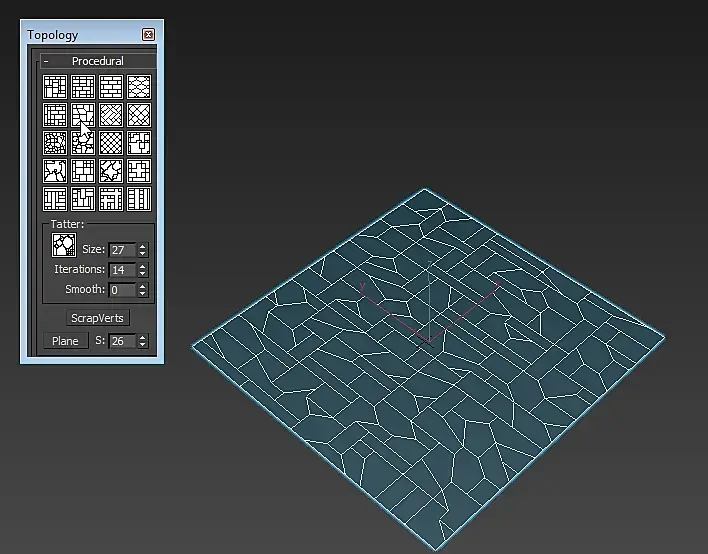The height and width of the screenshot is (554, 708).
Task: Increase Size with its up spinner arrow
Action: [x=143, y=247]
